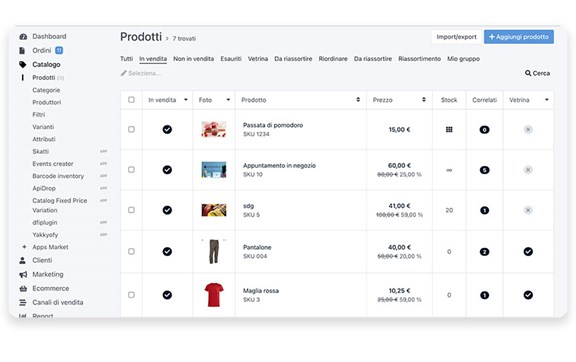This screenshot has width=576, height=362.
Task: Sort by the Prezzo column arrows
Action: (x=424, y=100)
